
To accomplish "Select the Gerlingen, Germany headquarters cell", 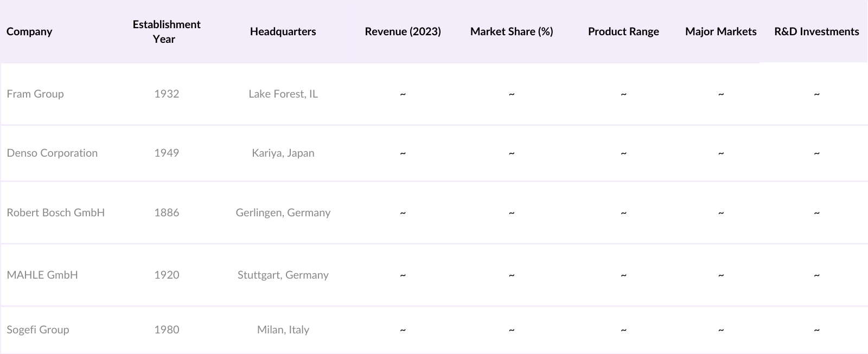I will point(283,213).
